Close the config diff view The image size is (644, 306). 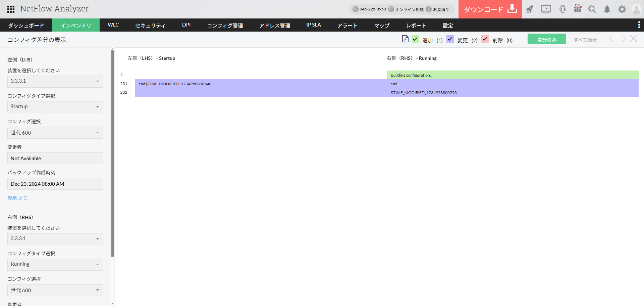point(634,39)
